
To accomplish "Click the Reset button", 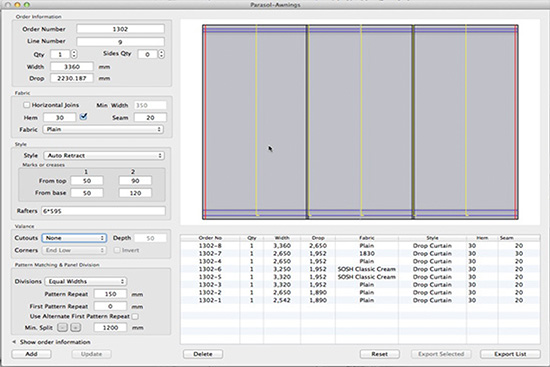I will [x=380, y=354].
